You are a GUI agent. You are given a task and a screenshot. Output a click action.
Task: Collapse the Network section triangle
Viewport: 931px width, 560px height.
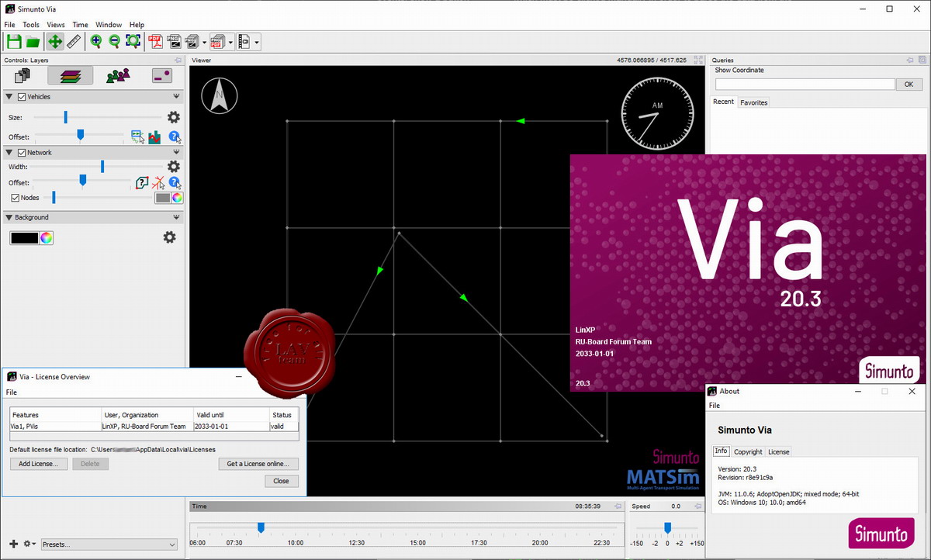(x=10, y=153)
